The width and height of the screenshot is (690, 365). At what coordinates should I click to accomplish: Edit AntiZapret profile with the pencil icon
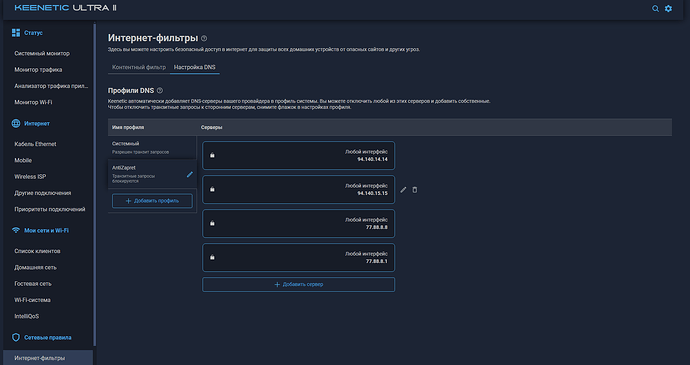[190, 174]
